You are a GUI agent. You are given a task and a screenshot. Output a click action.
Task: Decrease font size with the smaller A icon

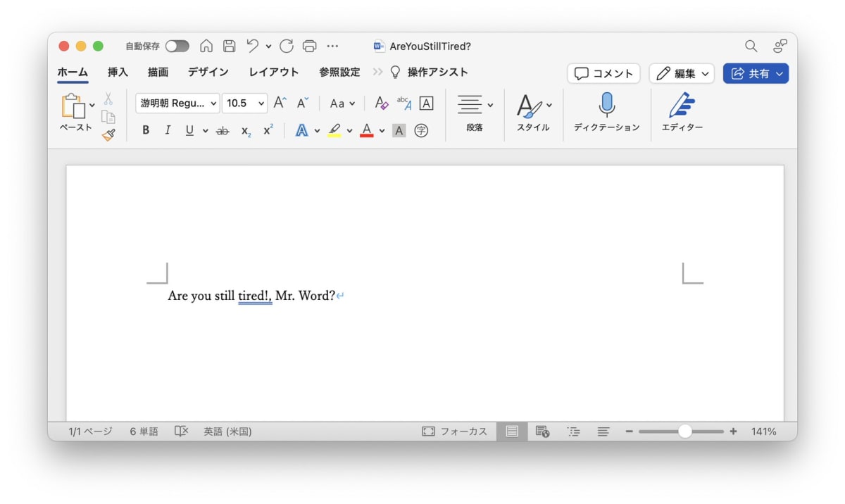click(303, 103)
